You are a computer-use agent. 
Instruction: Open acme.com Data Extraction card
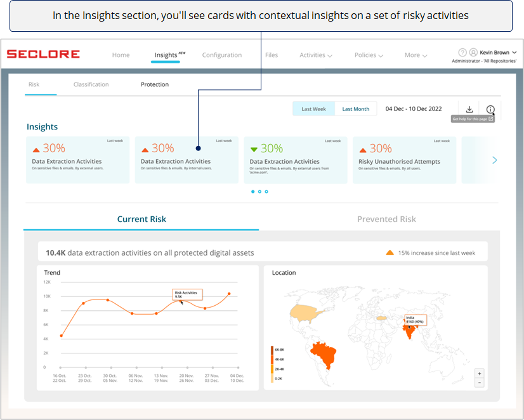point(296,160)
